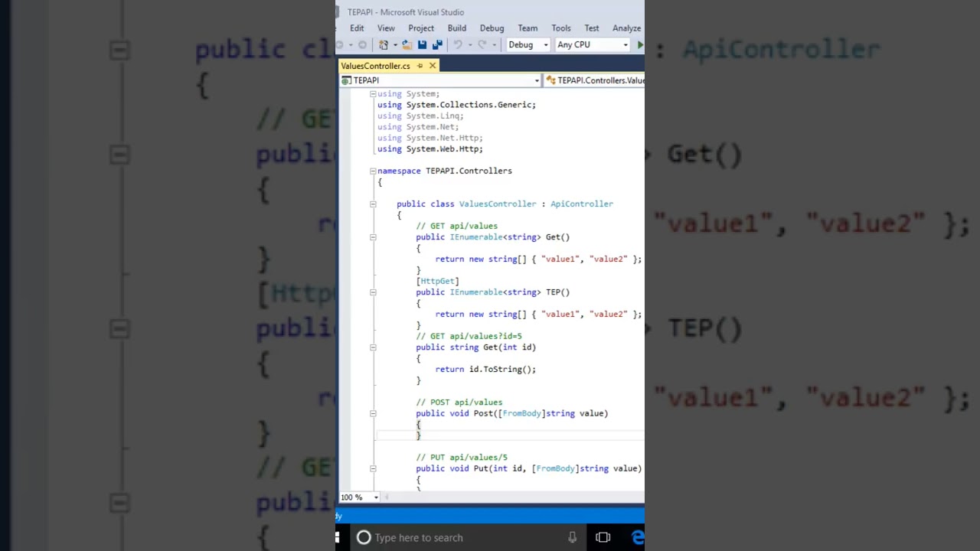Open the Build menu

point(457,28)
